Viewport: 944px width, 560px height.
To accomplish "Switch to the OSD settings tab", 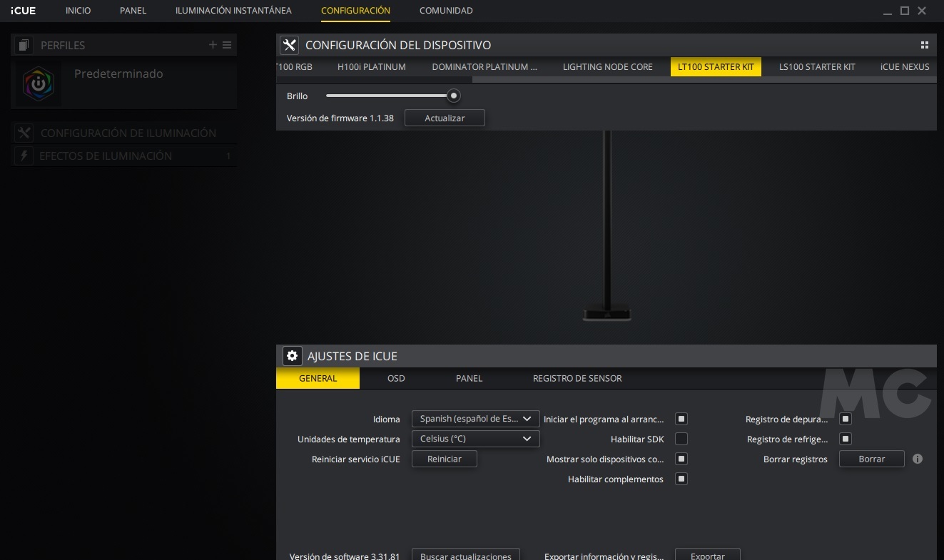I will click(396, 378).
